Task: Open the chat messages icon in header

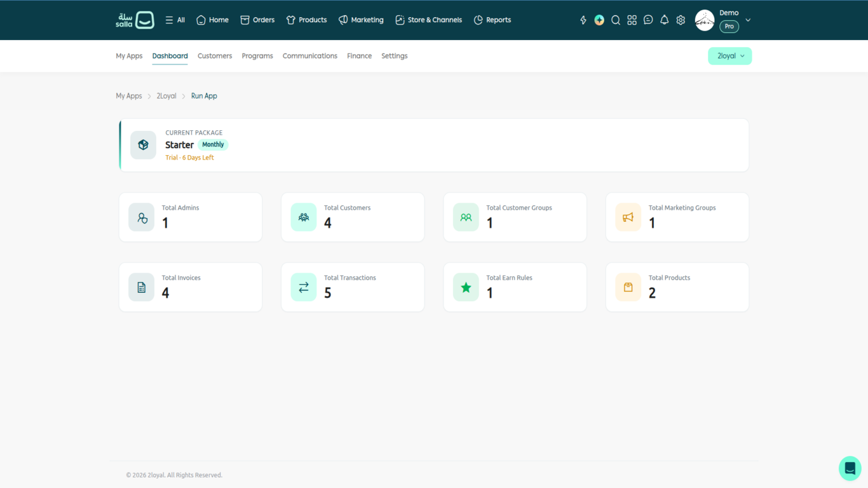Action: pyautogui.click(x=648, y=20)
